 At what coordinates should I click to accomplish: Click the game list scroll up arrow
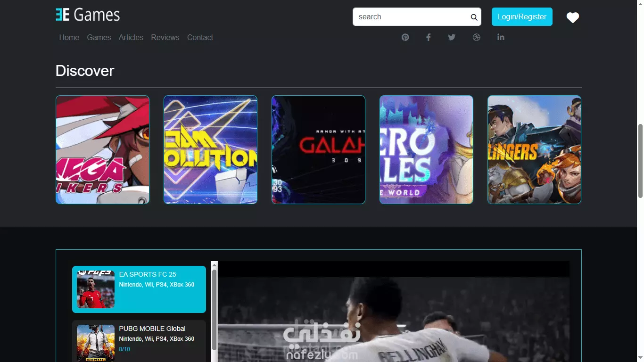click(x=214, y=265)
